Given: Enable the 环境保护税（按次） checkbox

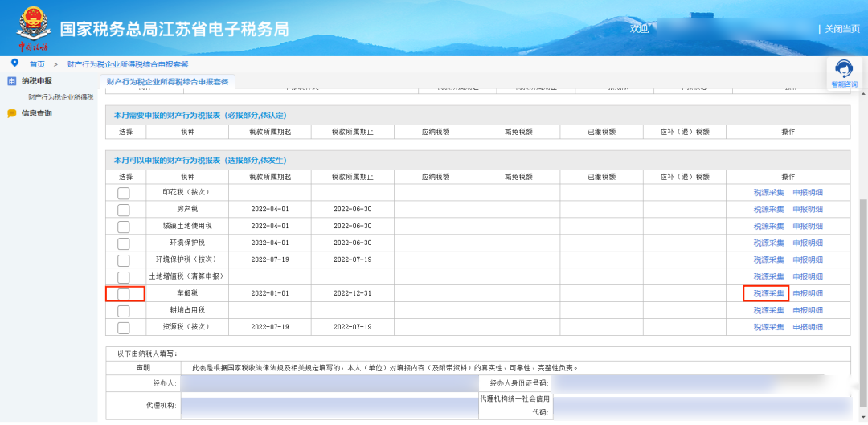Looking at the screenshot, I should (124, 260).
